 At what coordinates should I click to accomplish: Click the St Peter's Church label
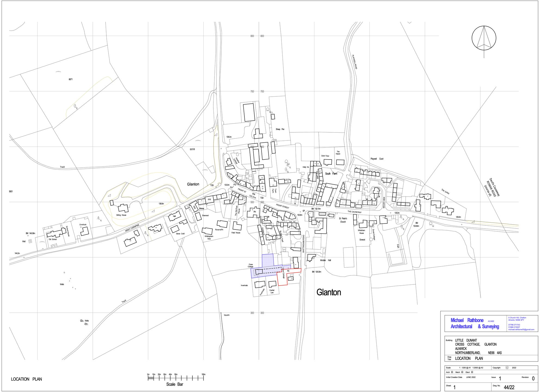pyautogui.click(x=343, y=220)
